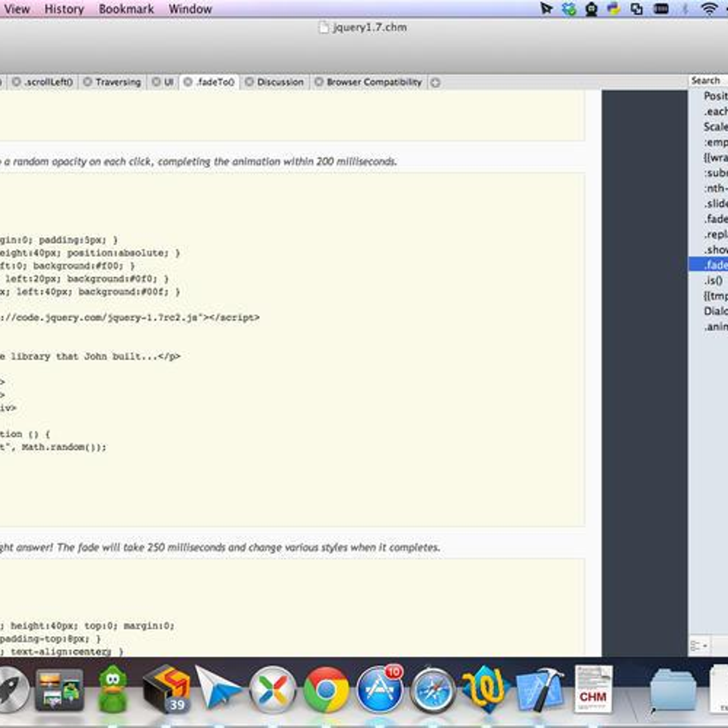728x728 pixels.
Task: Open the black robot menu bar icon
Action: pyautogui.click(x=591, y=9)
